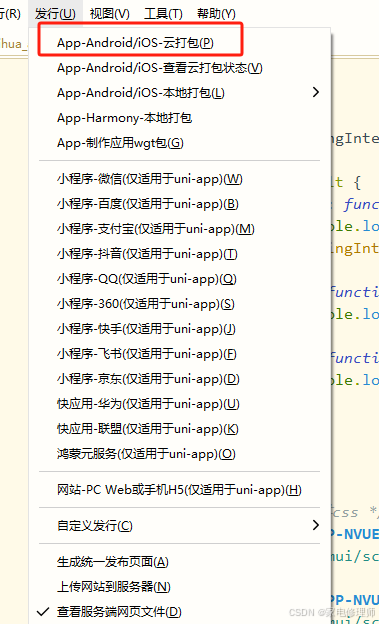Select 上传网站到服务器(N)
The width and height of the screenshot is (379, 624).
point(113,587)
